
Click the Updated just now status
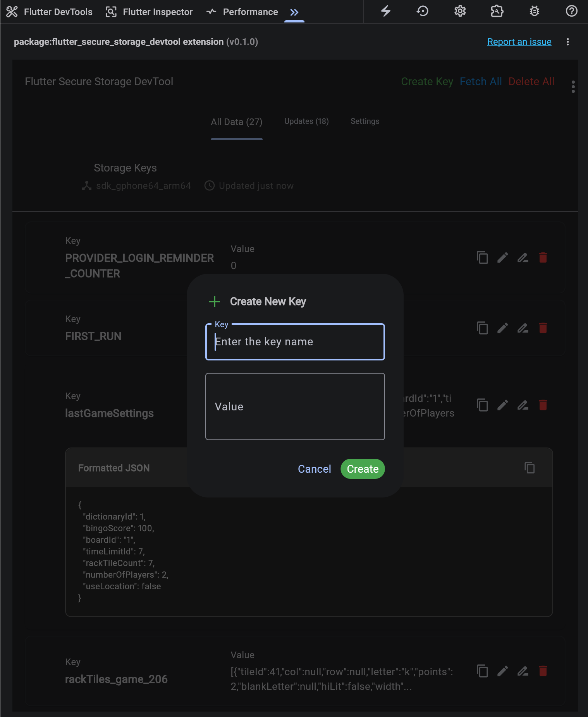click(x=256, y=186)
